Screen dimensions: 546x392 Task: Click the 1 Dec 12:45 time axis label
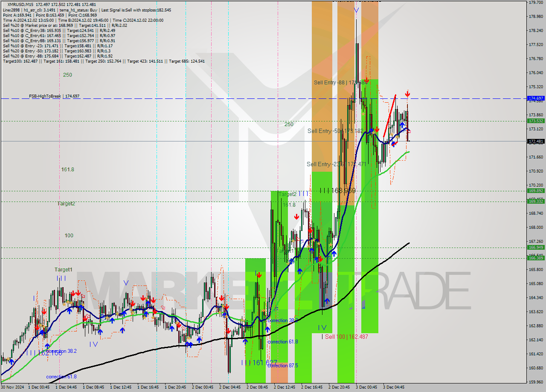[x=121, y=387]
